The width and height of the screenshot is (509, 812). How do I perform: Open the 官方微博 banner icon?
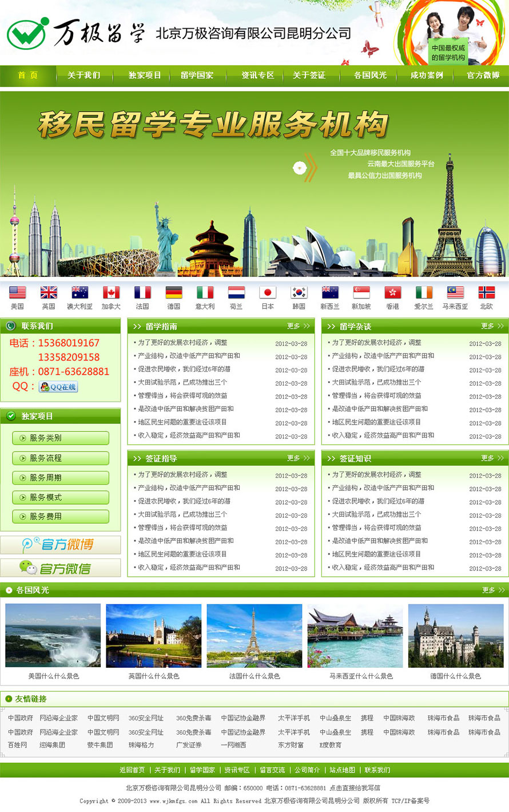(x=60, y=545)
